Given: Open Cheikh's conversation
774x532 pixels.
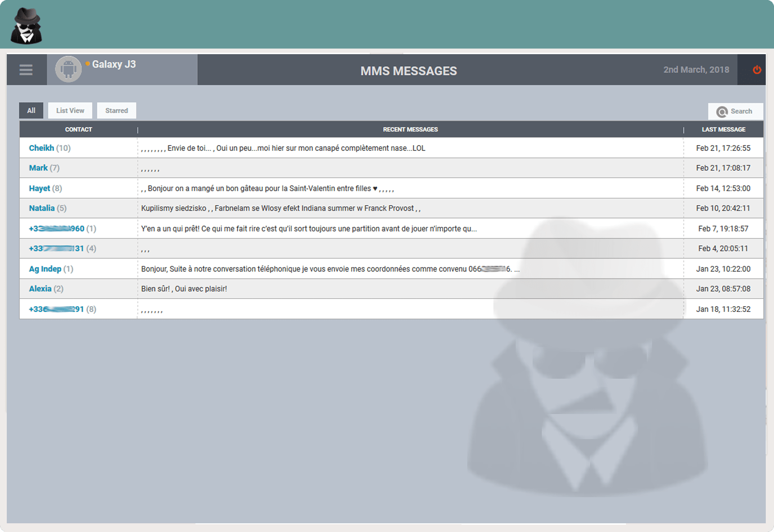Looking at the screenshot, I should pyautogui.click(x=42, y=148).
